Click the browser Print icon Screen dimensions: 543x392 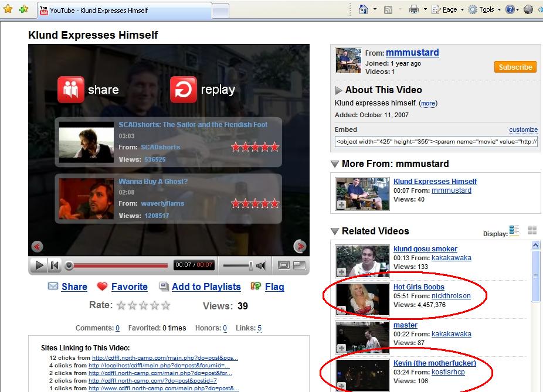414,10
